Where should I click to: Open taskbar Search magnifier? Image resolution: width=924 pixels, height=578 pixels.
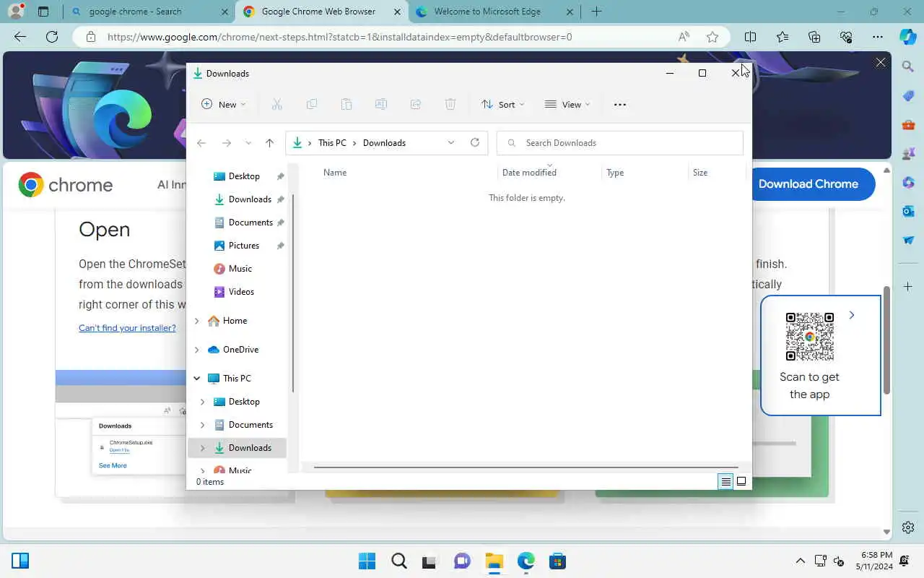pos(398,561)
